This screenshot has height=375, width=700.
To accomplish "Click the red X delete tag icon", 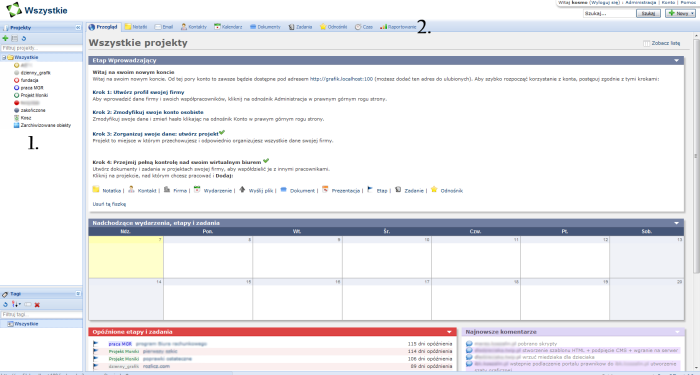I will point(37,304).
